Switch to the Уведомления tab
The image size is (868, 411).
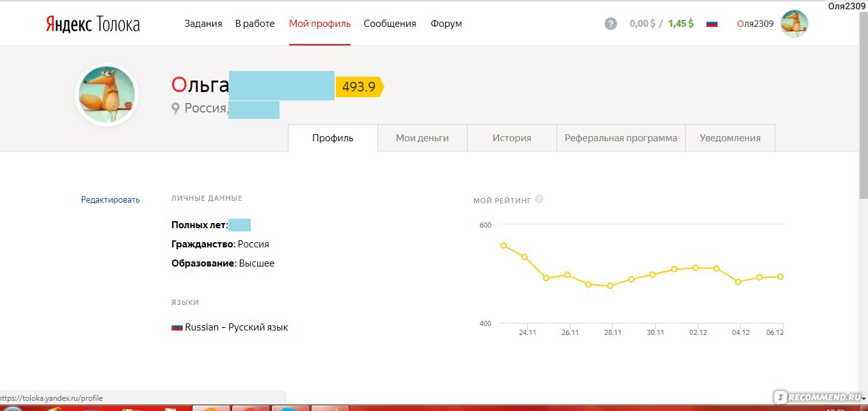point(730,138)
